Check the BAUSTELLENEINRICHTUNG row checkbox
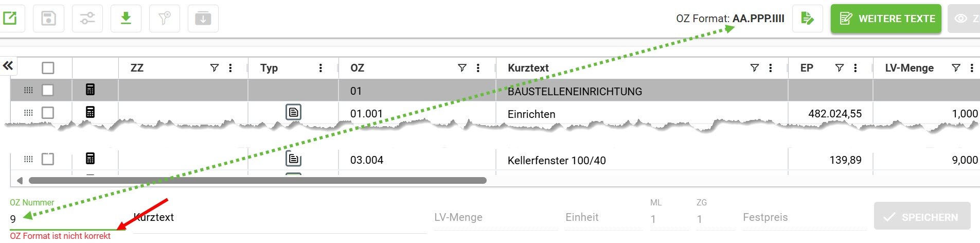 48,90
